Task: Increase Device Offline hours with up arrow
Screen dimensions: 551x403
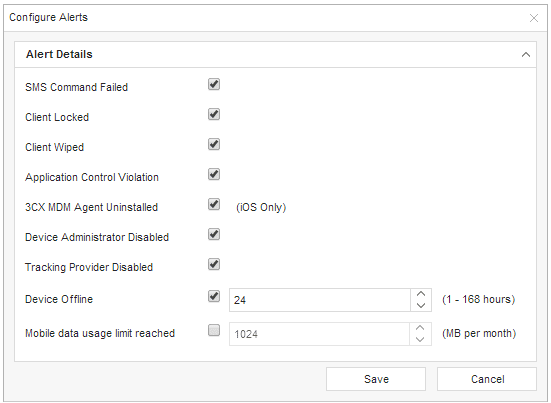Action: 421,294
